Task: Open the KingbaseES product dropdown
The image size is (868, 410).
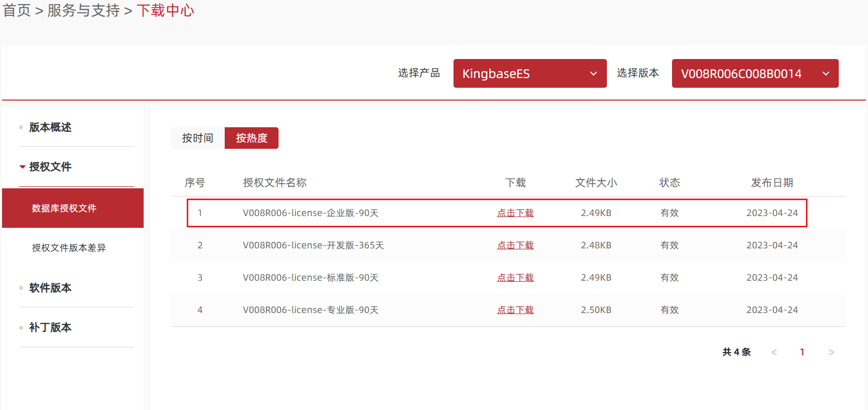Action: [x=530, y=73]
